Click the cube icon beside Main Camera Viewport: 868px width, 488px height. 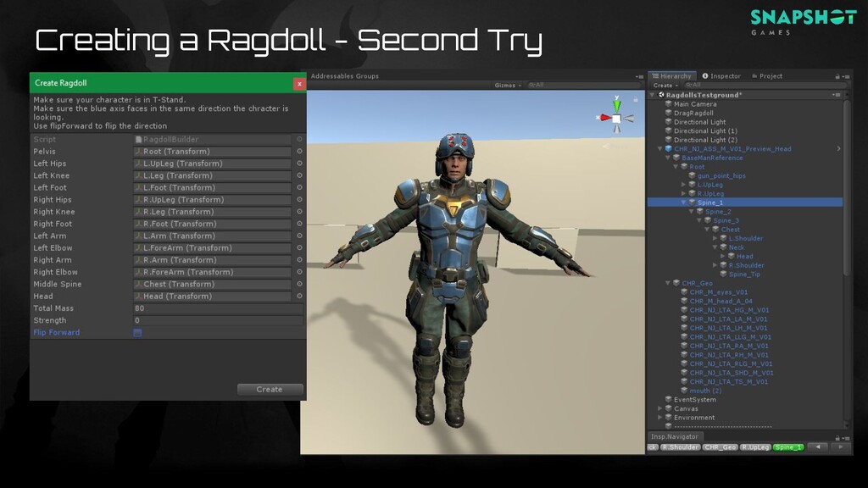[x=669, y=104]
